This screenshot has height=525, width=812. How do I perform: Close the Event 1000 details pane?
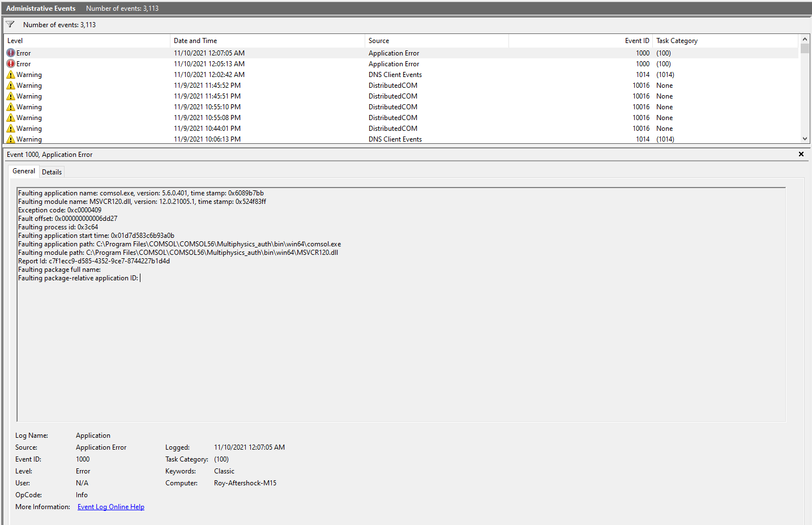pos(801,154)
